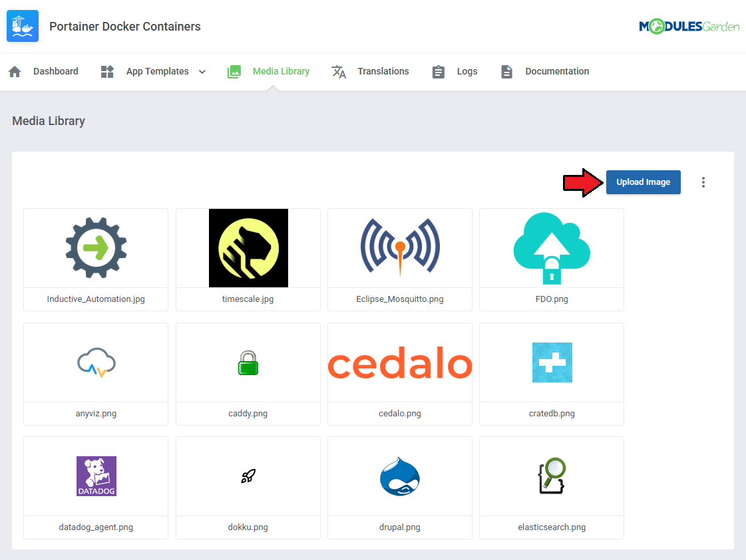Click the timescale.jpg file name
The width and height of the screenshot is (746, 560).
[x=248, y=299]
